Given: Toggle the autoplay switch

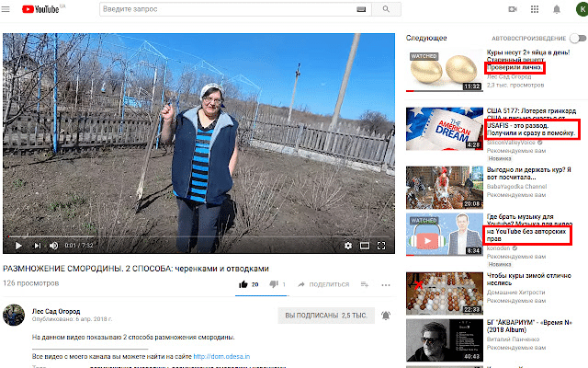Looking at the screenshot, I should 578,38.
